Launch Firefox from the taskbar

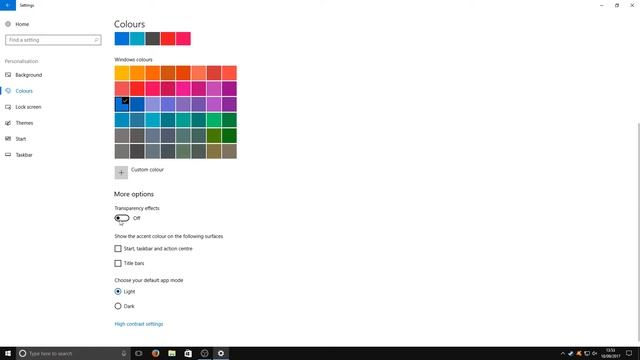156,353
